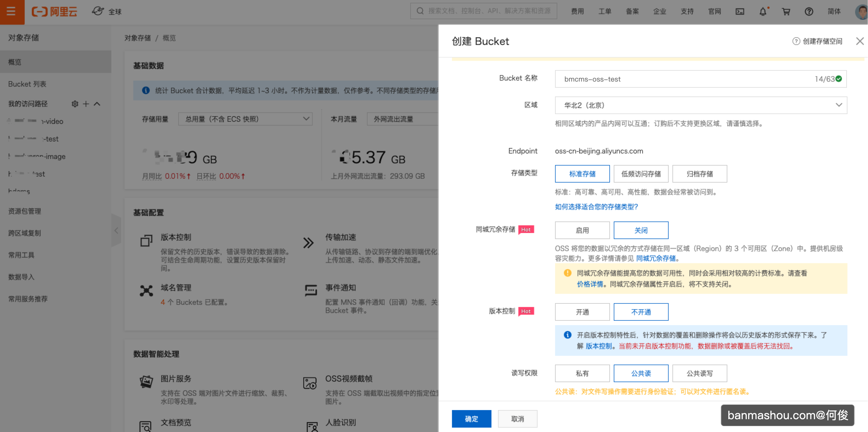This screenshot has height=432, width=868.
Task: Click 对象存储 in the breadcrumb
Action: coord(137,38)
